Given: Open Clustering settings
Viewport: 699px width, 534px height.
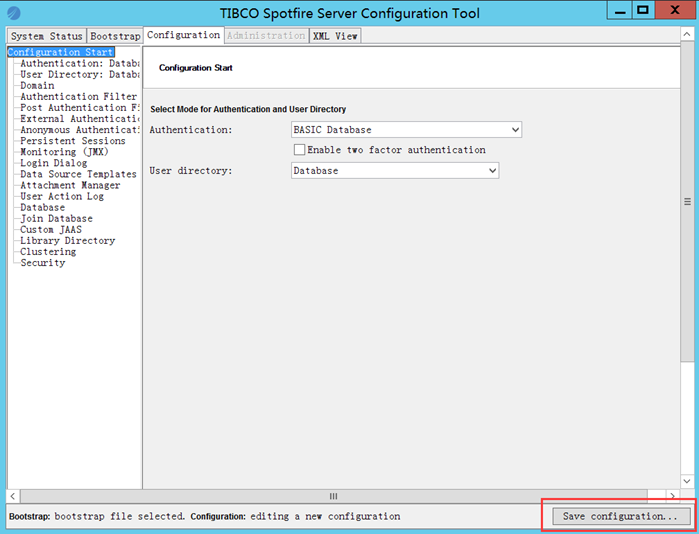Looking at the screenshot, I should [x=48, y=252].
